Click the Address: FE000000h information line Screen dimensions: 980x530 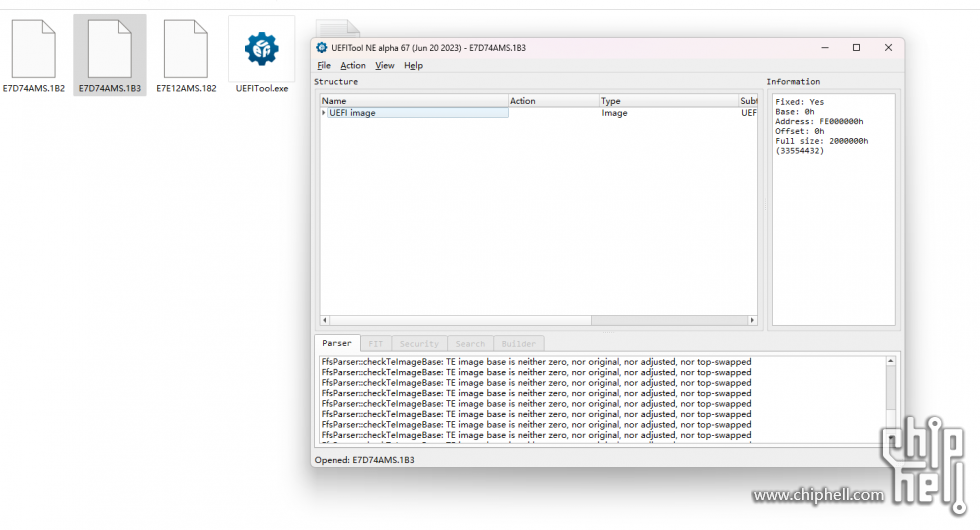[819, 121]
